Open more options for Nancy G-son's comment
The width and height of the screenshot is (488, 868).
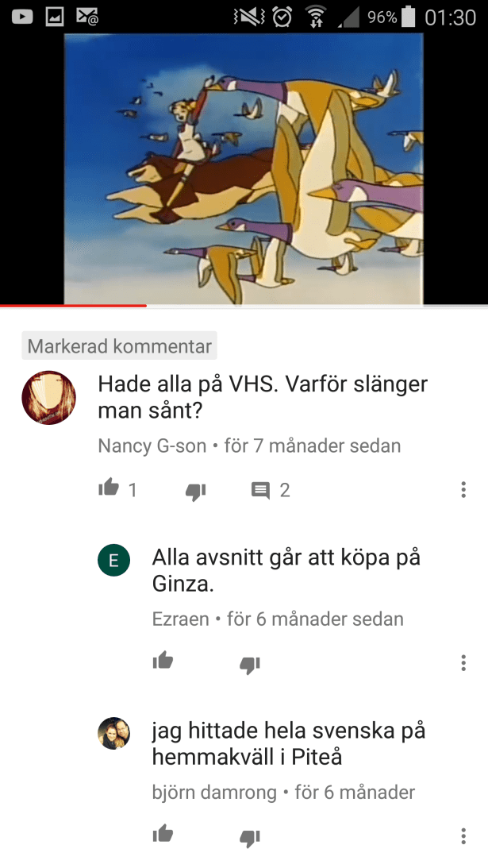coord(463,489)
